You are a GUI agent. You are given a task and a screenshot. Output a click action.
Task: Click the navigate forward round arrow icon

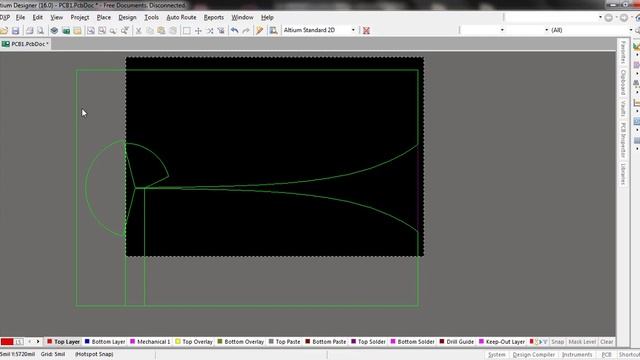[x=624, y=18]
